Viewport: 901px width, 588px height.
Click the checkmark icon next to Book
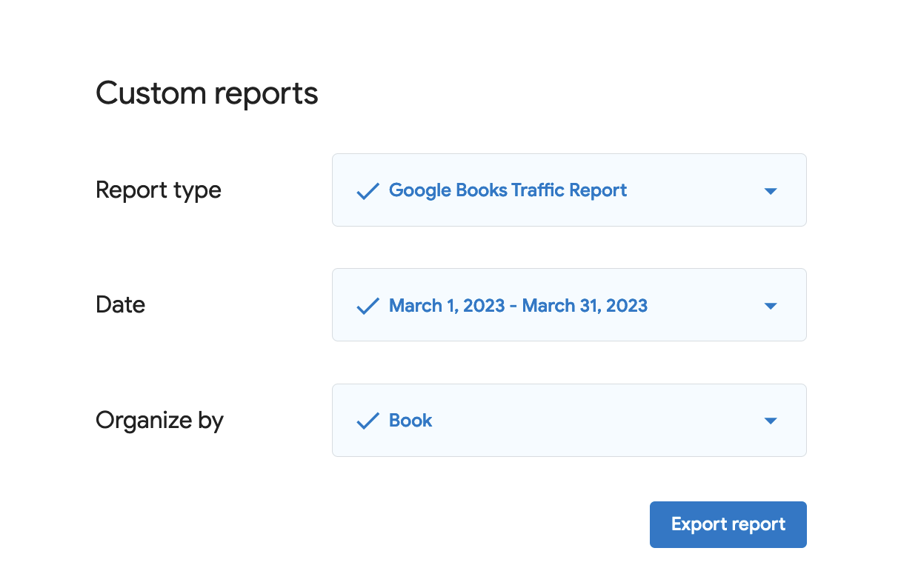tap(368, 421)
